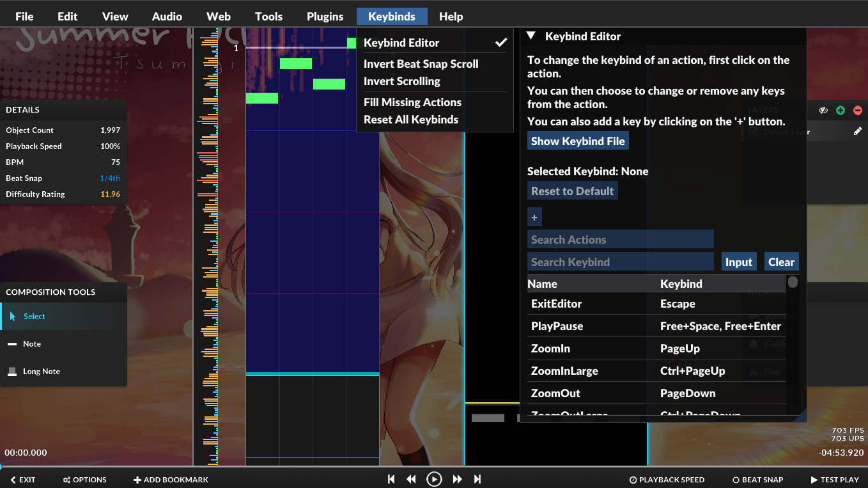This screenshot has height=488, width=868.
Task: Add a new layer with green plus
Action: pyautogui.click(x=841, y=111)
